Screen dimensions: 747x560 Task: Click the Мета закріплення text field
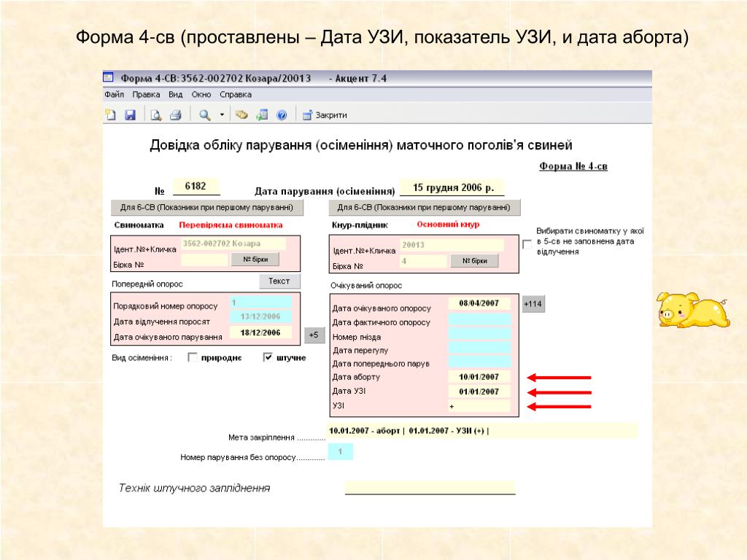tap(482, 430)
